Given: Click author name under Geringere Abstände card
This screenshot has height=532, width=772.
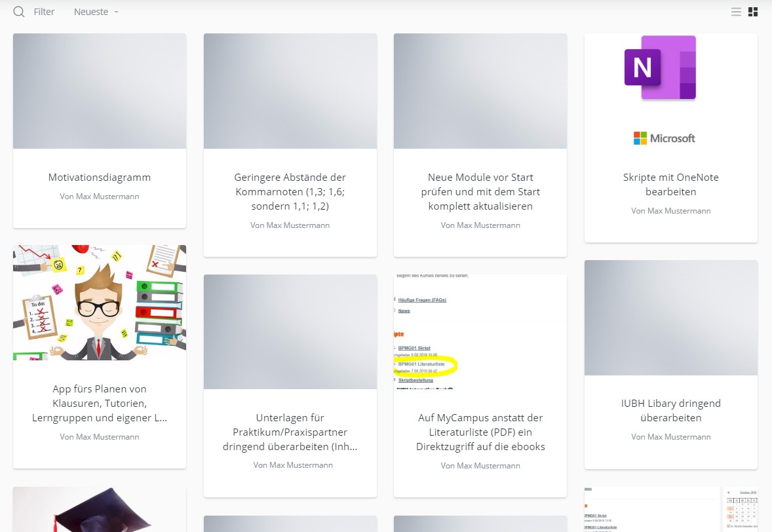Looking at the screenshot, I should (x=290, y=225).
